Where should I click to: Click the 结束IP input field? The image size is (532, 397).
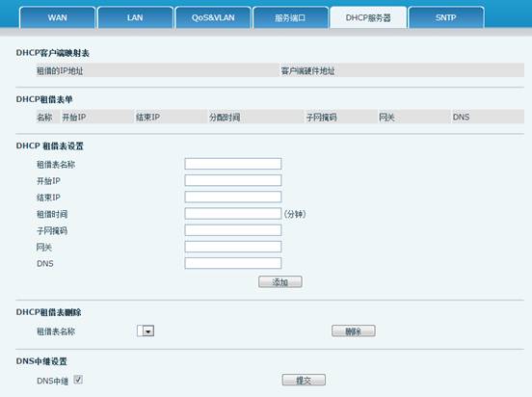233,197
